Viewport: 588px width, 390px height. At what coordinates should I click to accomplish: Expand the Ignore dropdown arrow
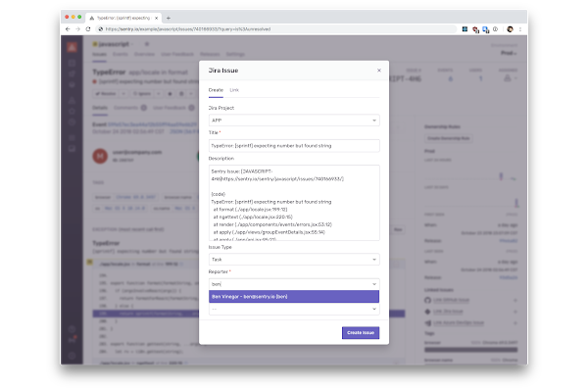point(159,93)
